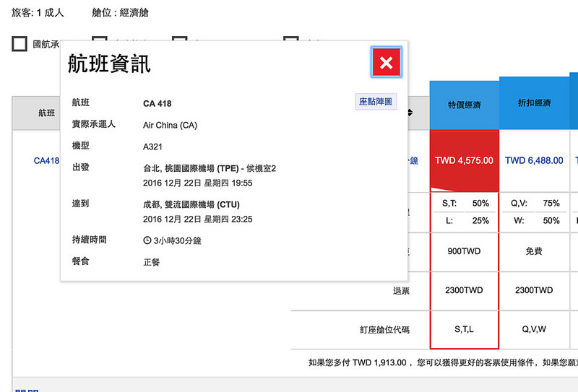The image size is (578, 392).
Task: Click the Q,V,W booking class code cell
Action: tap(534, 329)
